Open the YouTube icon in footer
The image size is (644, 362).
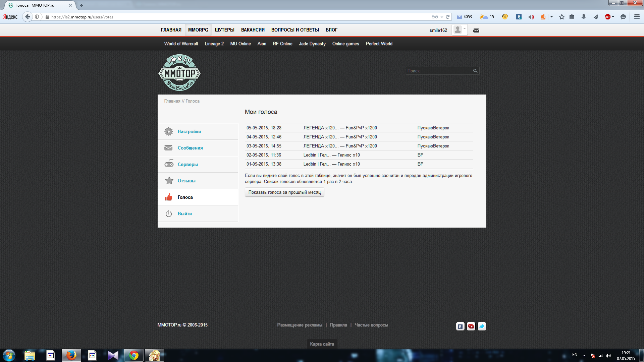click(x=471, y=326)
